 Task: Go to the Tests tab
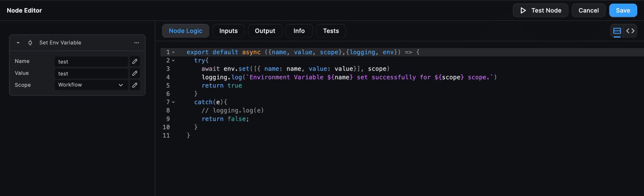(331, 31)
